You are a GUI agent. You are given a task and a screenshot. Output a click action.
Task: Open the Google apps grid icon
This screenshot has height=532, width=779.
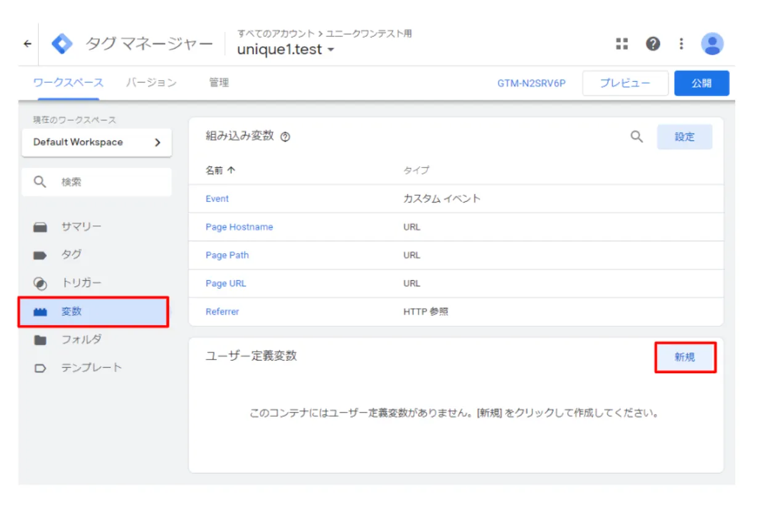click(622, 44)
